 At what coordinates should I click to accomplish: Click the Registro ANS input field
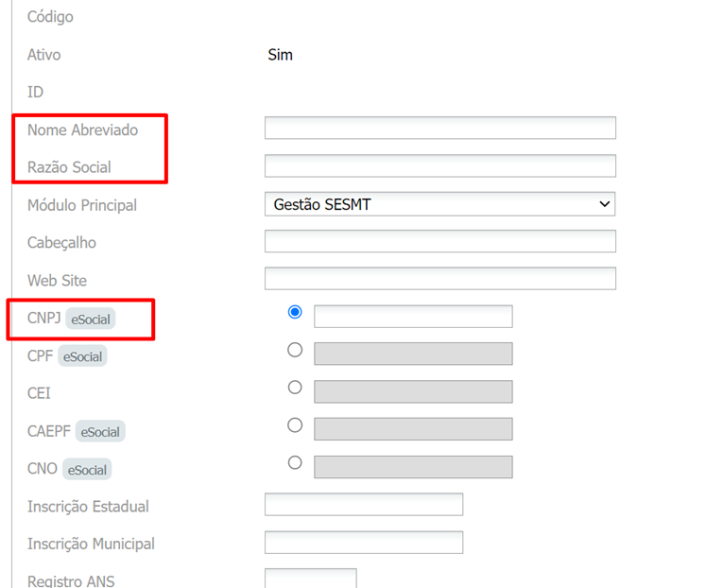311,579
